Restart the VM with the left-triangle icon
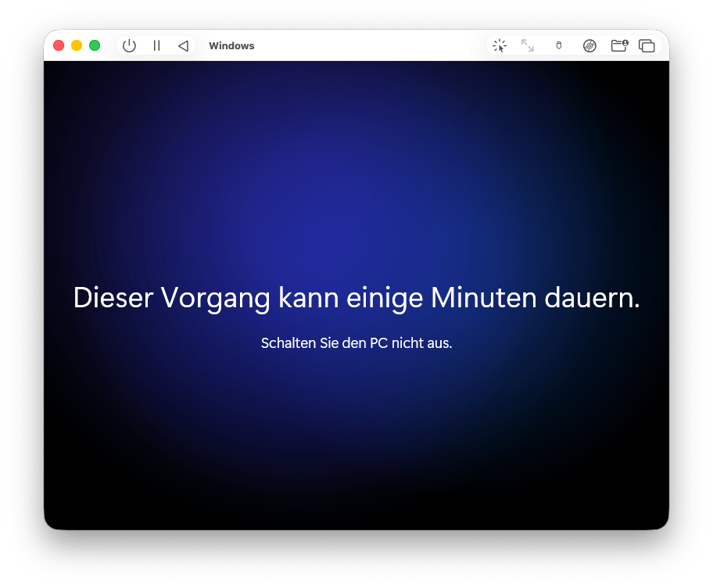 pos(183,45)
